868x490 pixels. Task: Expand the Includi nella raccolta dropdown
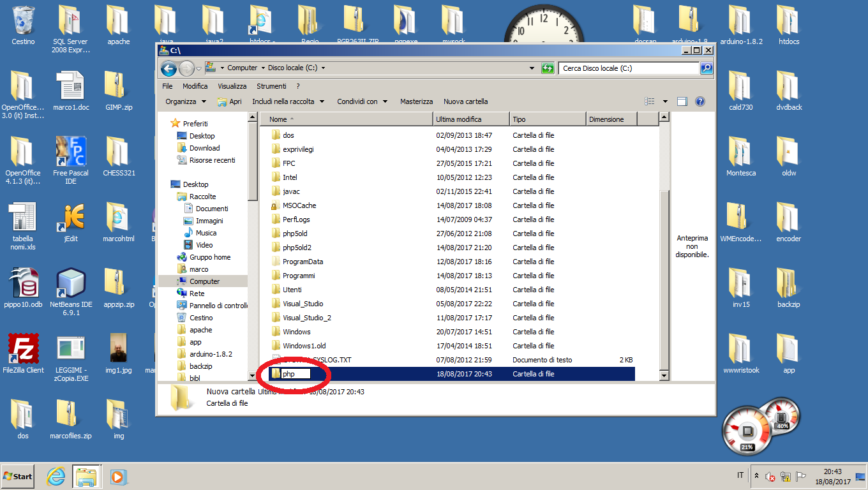click(288, 101)
